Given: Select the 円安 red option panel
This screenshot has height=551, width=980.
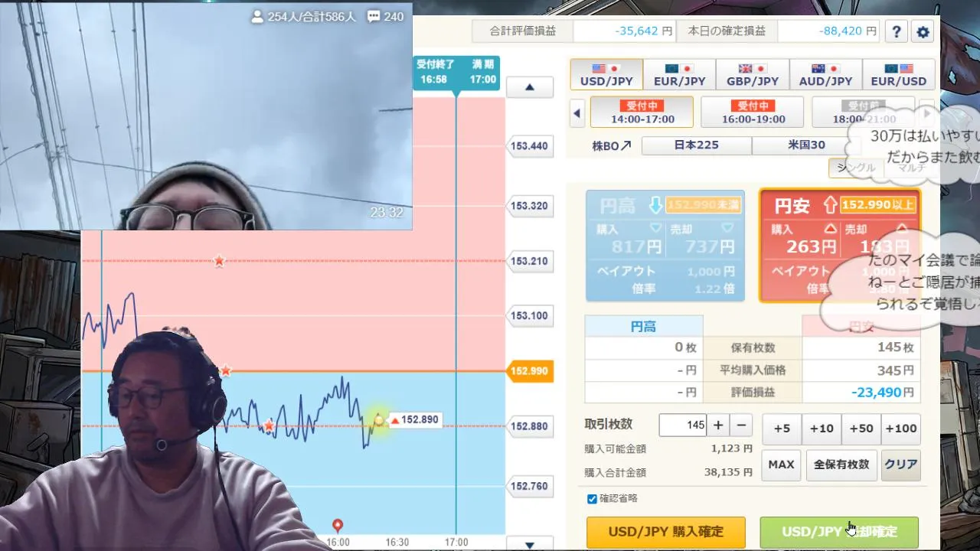Looking at the screenshot, I should point(839,246).
